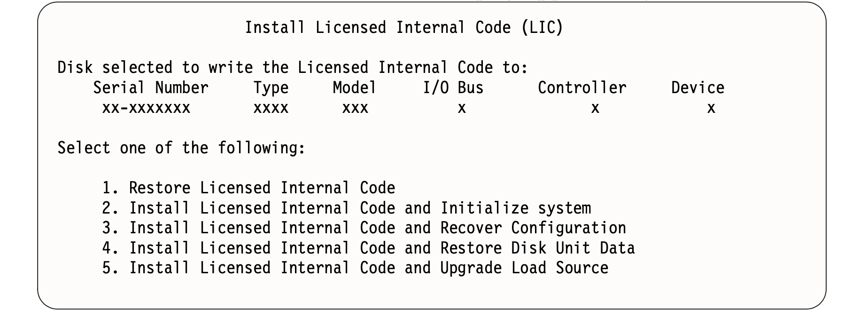
Task: Click the 'Select one of the following' prompt
Action: (x=182, y=148)
